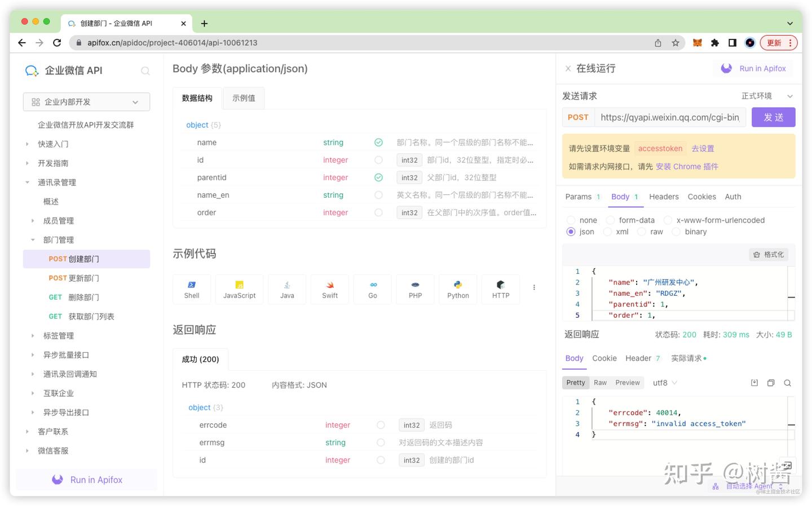Open the 正式环境 environment dropdown

[767, 96]
